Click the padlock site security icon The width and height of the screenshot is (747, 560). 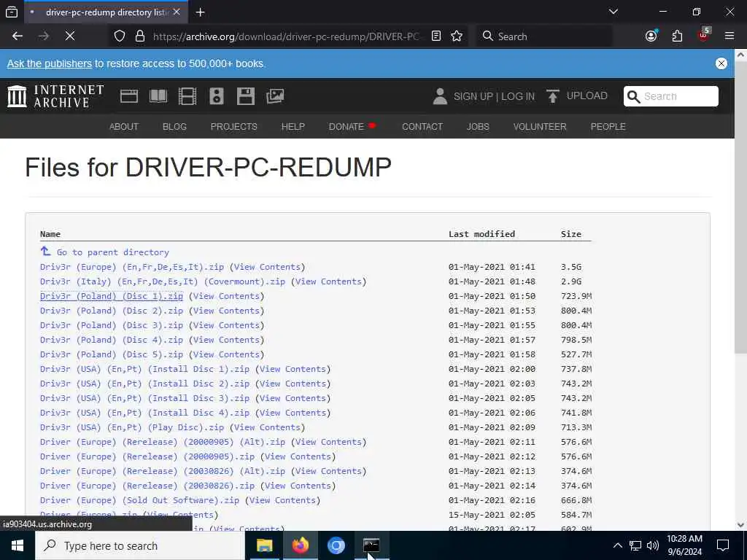pyautogui.click(x=139, y=36)
